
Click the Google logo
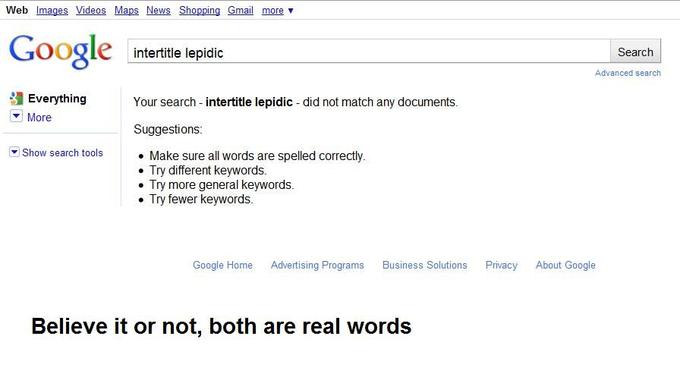click(60, 51)
